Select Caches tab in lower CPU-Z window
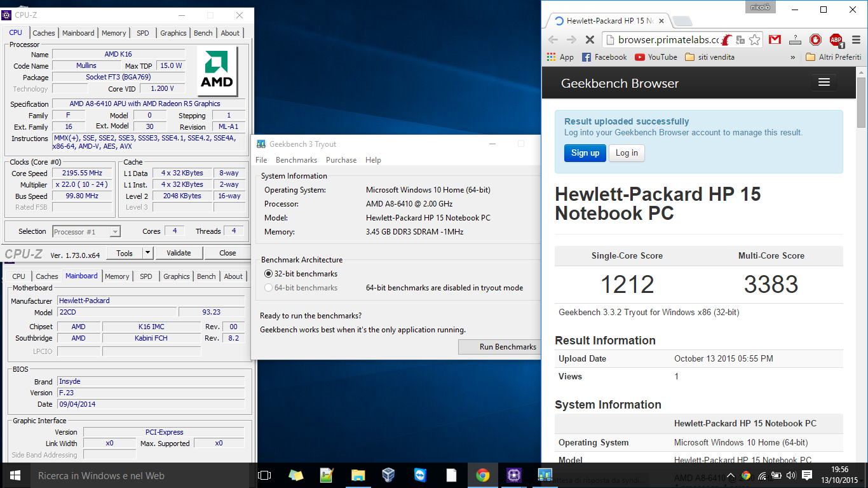This screenshot has height=488, width=868. click(47, 276)
